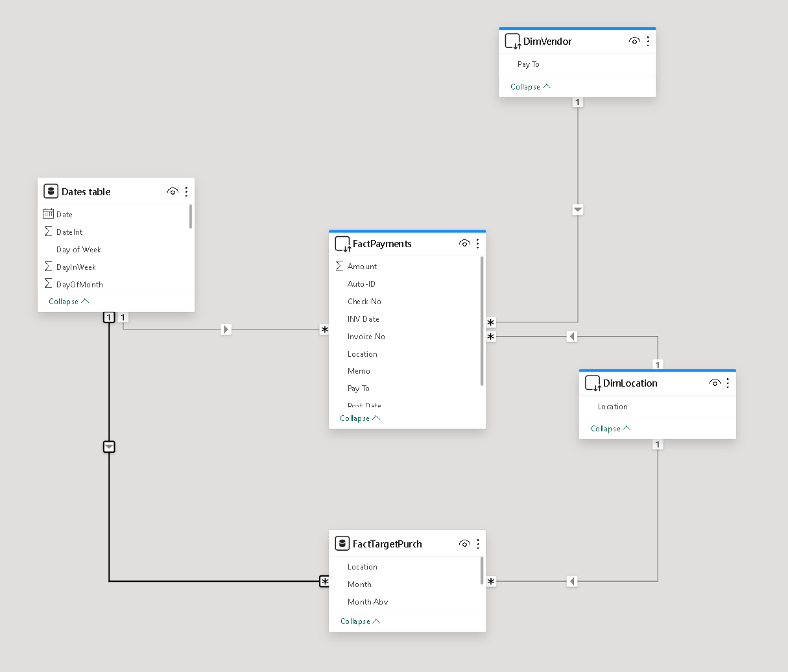Click the FactTargetPurch field list scrollbar

click(482, 570)
